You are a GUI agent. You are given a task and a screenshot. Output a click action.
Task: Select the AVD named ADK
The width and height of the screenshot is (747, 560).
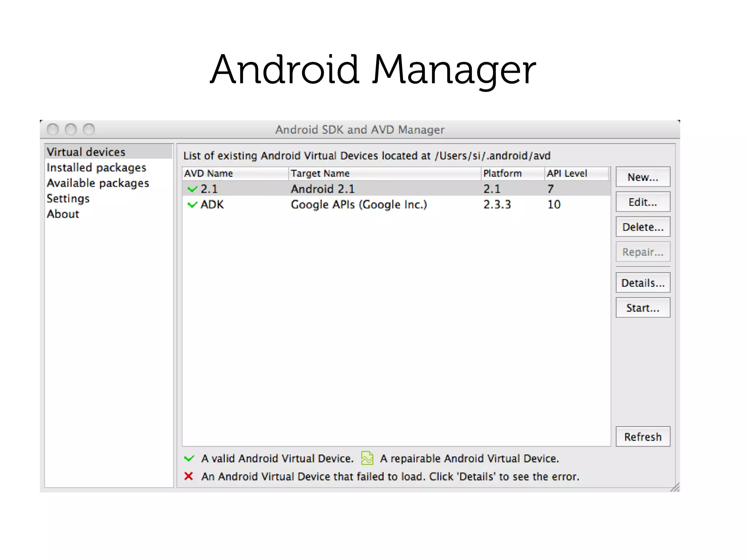click(x=396, y=204)
